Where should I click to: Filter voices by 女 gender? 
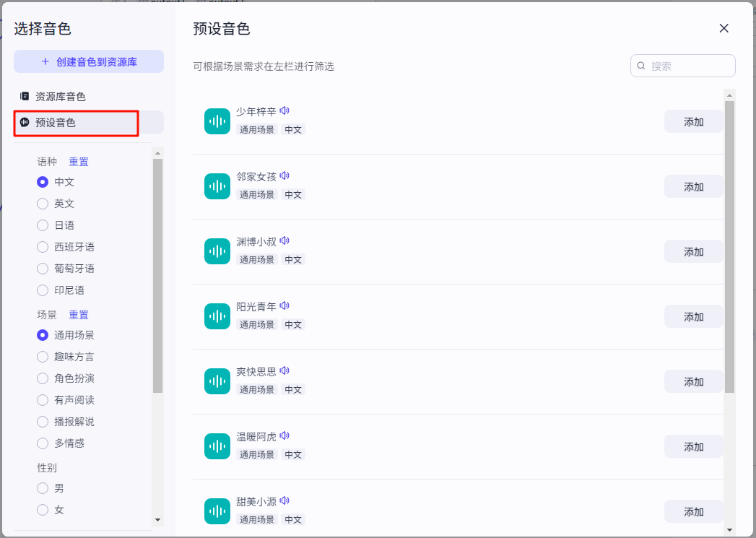(x=43, y=510)
